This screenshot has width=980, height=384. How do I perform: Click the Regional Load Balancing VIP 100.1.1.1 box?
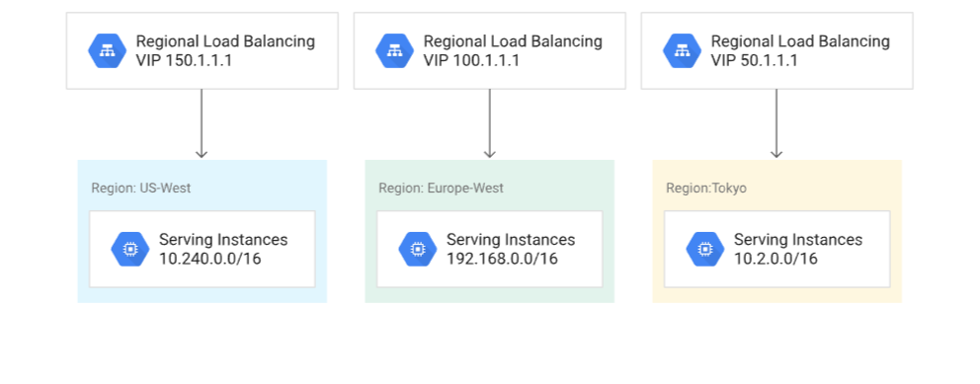[x=490, y=50]
